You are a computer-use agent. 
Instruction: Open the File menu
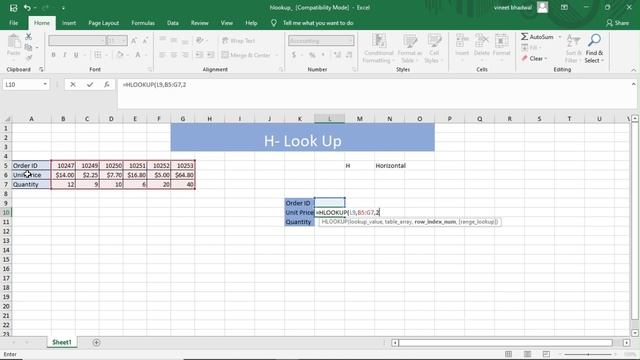[x=13, y=23]
